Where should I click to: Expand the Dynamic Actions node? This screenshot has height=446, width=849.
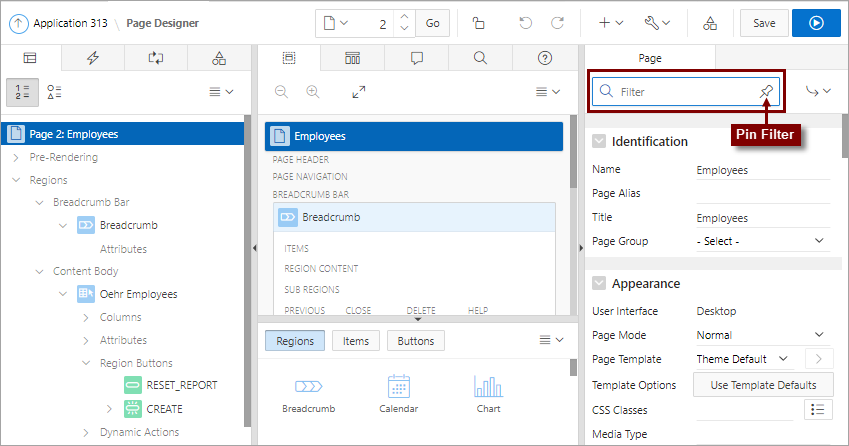tap(86, 432)
